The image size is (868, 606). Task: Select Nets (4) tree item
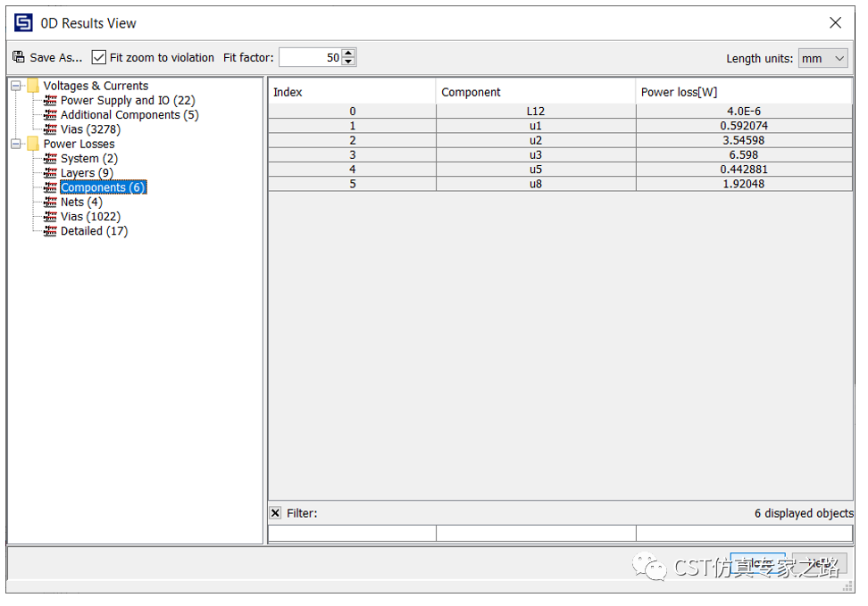point(81,202)
